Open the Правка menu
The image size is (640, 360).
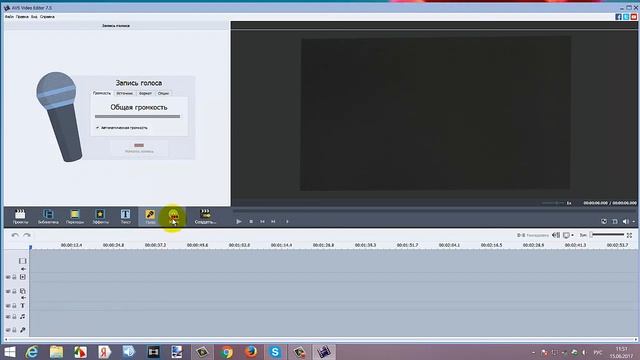point(22,17)
